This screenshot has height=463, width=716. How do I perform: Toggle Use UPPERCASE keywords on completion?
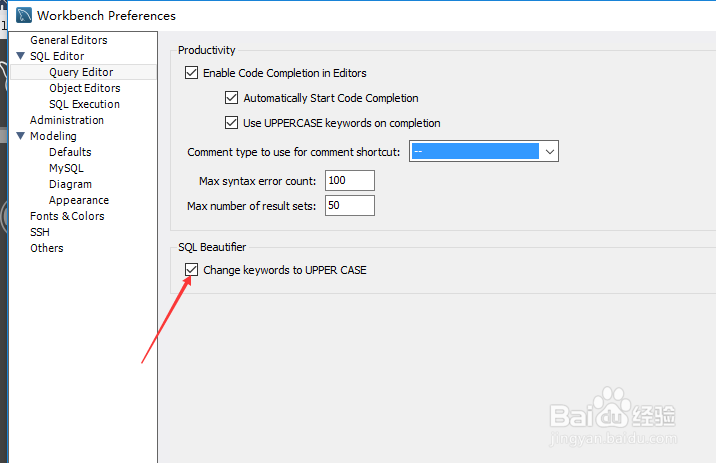pos(232,123)
